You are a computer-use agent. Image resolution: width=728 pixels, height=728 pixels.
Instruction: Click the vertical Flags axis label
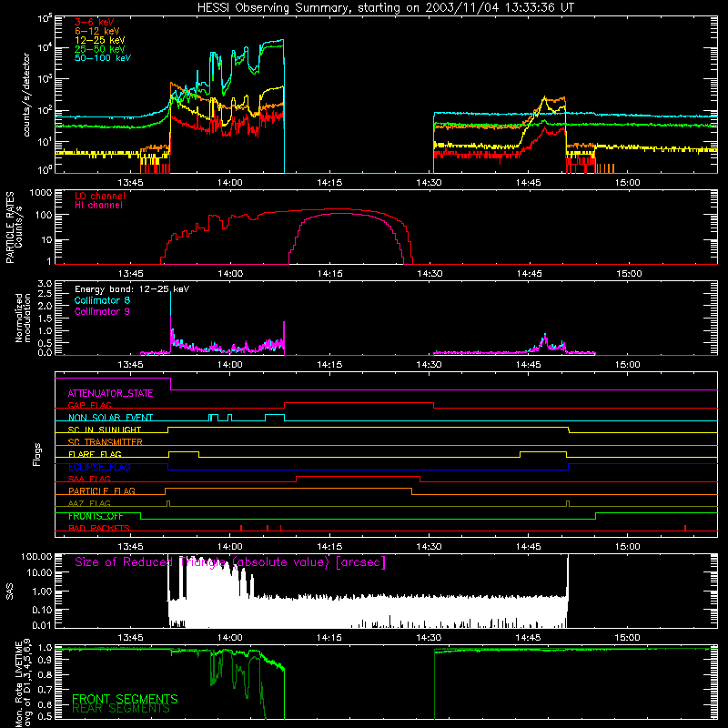pyautogui.click(x=37, y=454)
